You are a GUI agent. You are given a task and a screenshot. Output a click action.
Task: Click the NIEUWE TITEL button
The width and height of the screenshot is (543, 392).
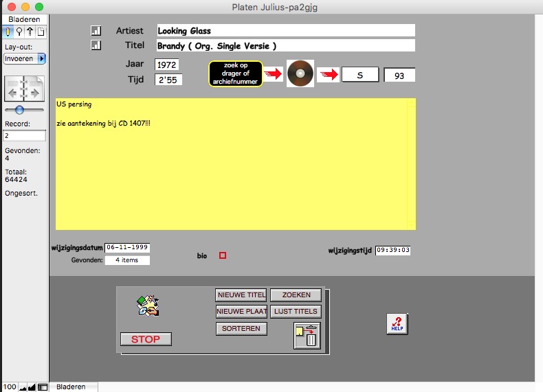pyautogui.click(x=241, y=295)
